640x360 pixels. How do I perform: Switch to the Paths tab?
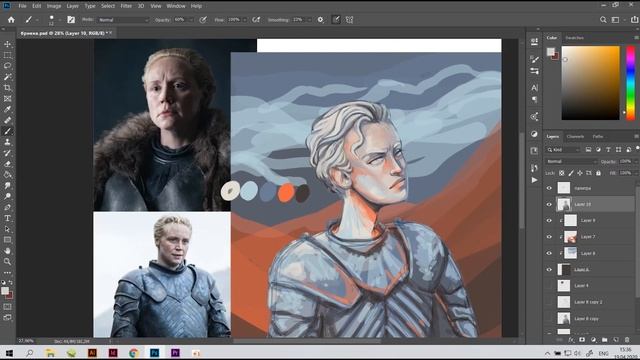pyautogui.click(x=598, y=137)
